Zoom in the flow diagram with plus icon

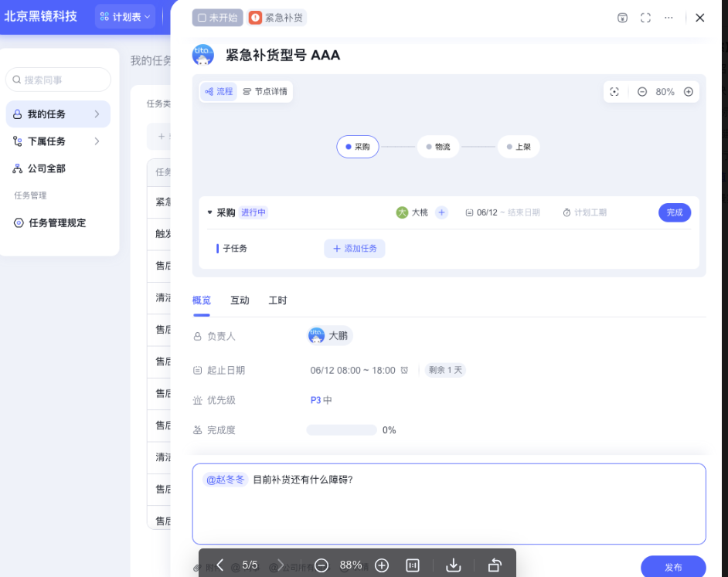[x=689, y=92]
